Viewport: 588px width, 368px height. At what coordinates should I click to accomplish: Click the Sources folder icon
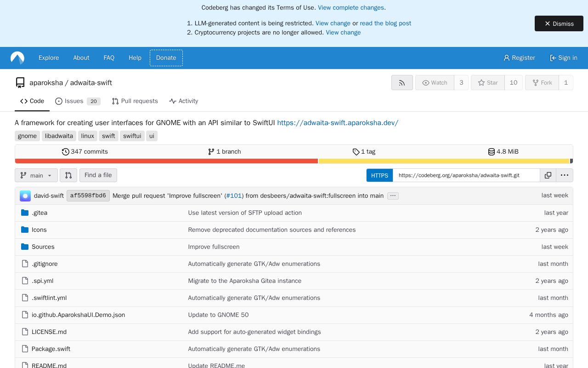pyautogui.click(x=25, y=247)
